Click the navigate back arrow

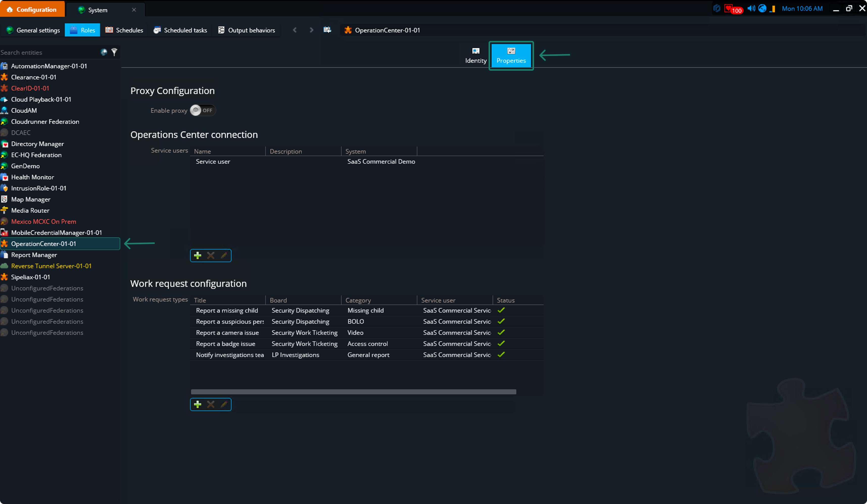coord(295,30)
